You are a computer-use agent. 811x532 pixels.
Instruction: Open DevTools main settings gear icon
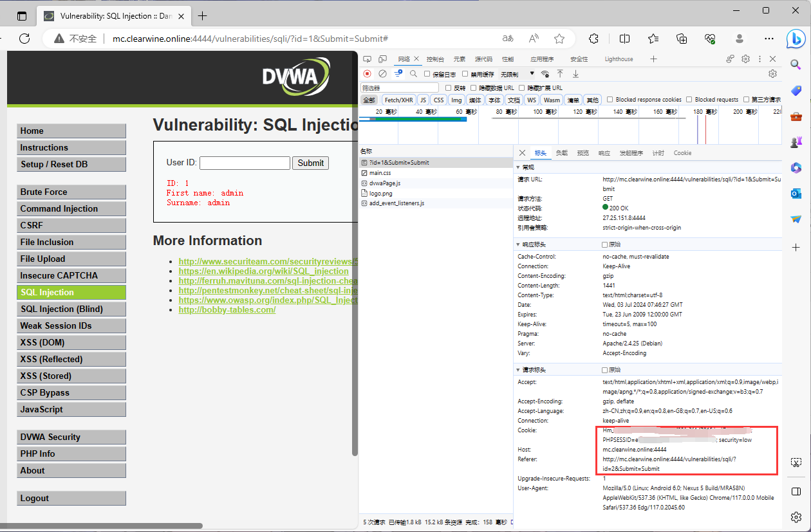[745, 59]
